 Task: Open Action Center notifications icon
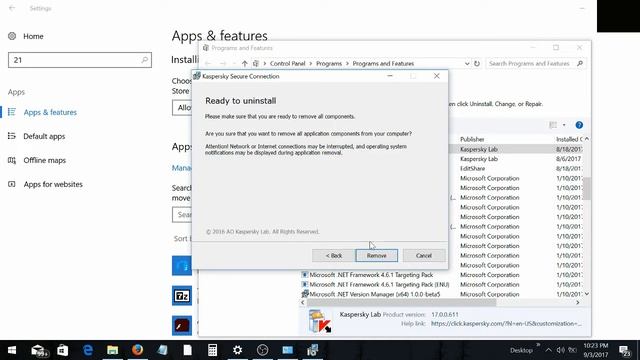(624, 350)
